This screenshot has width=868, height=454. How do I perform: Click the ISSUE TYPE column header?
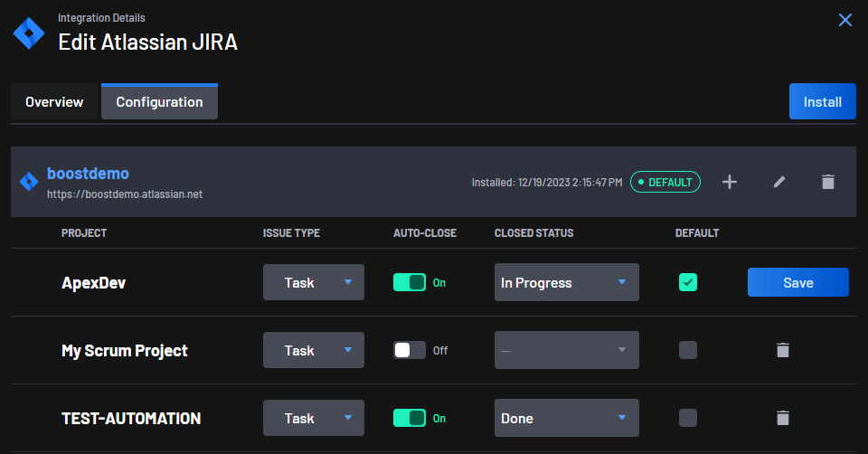291,233
